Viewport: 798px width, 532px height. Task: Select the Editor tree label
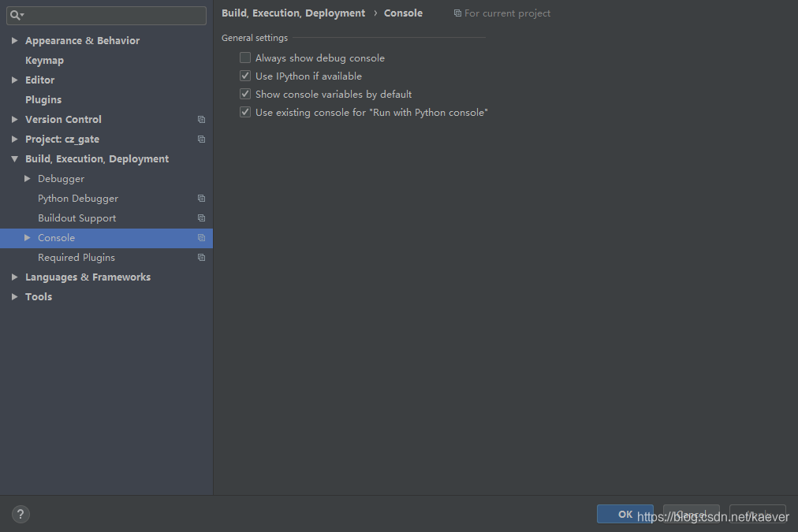point(39,80)
